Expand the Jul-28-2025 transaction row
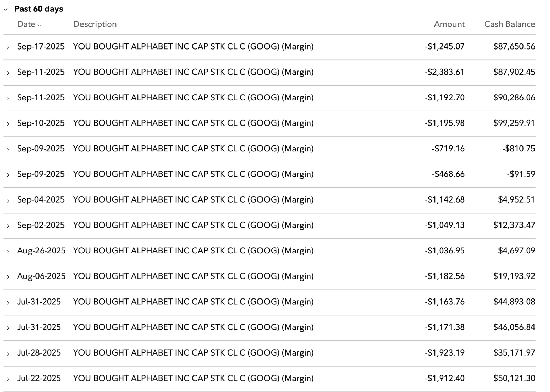The width and height of the screenshot is (550, 392). (x=8, y=353)
